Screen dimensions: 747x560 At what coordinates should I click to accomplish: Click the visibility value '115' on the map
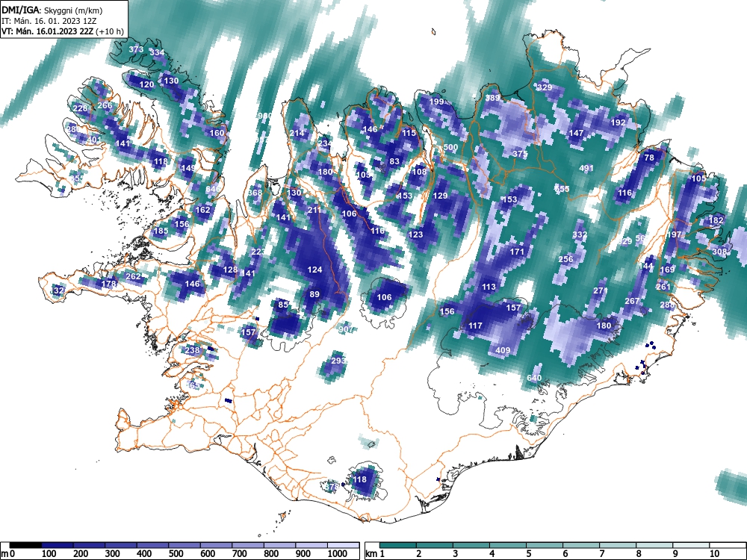click(x=409, y=134)
